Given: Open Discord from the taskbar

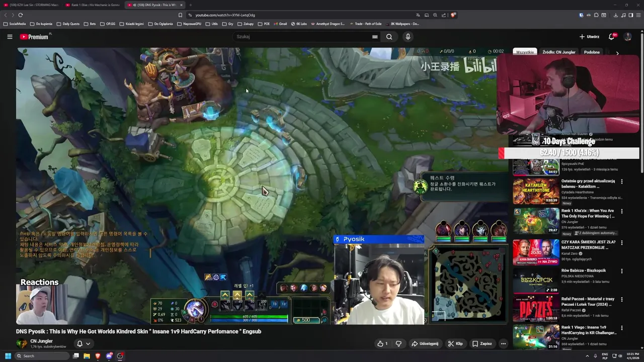Looking at the screenshot, I should (109, 356).
